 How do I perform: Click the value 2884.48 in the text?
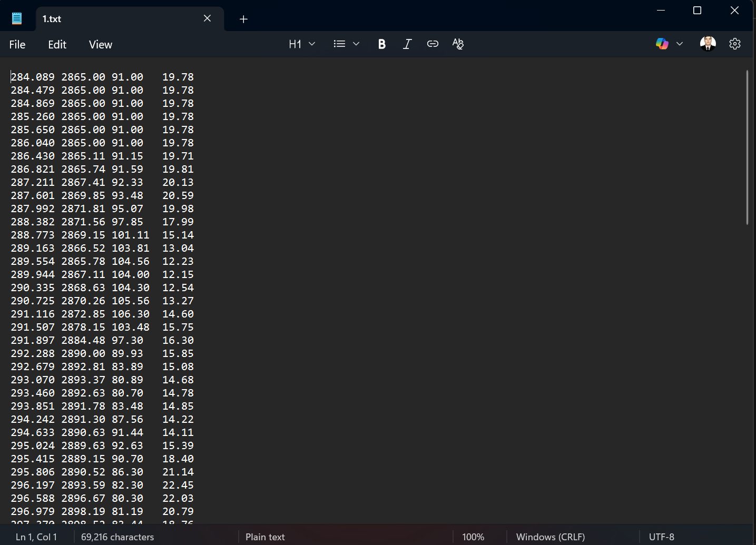point(83,340)
